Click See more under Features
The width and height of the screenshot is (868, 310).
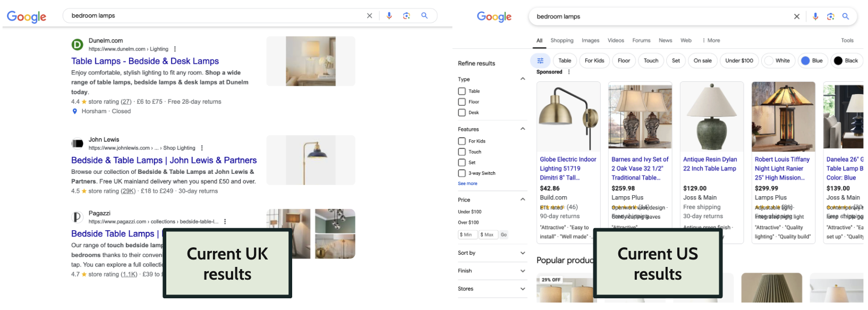pyautogui.click(x=467, y=183)
